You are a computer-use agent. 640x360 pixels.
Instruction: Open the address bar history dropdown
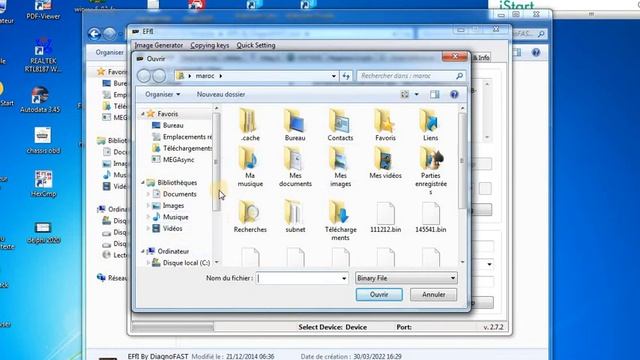click(x=333, y=76)
